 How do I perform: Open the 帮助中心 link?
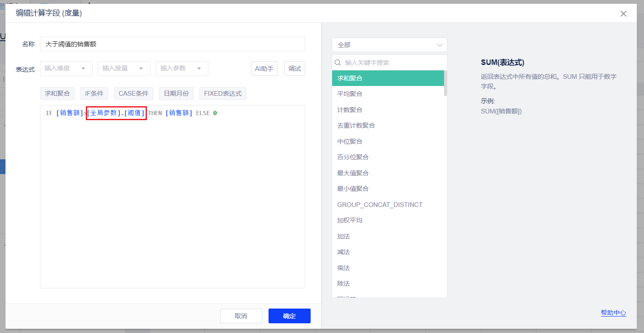point(613,313)
